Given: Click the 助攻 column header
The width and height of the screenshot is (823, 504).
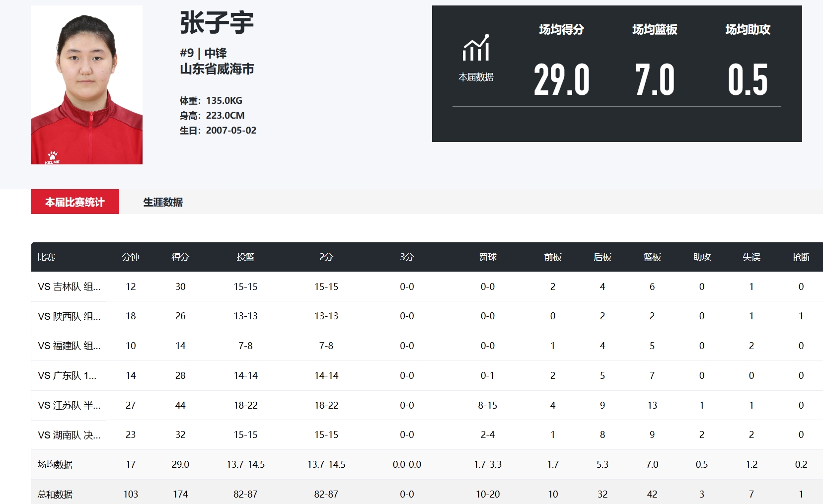Looking at the screenshot, I should (x=701, y=257).
